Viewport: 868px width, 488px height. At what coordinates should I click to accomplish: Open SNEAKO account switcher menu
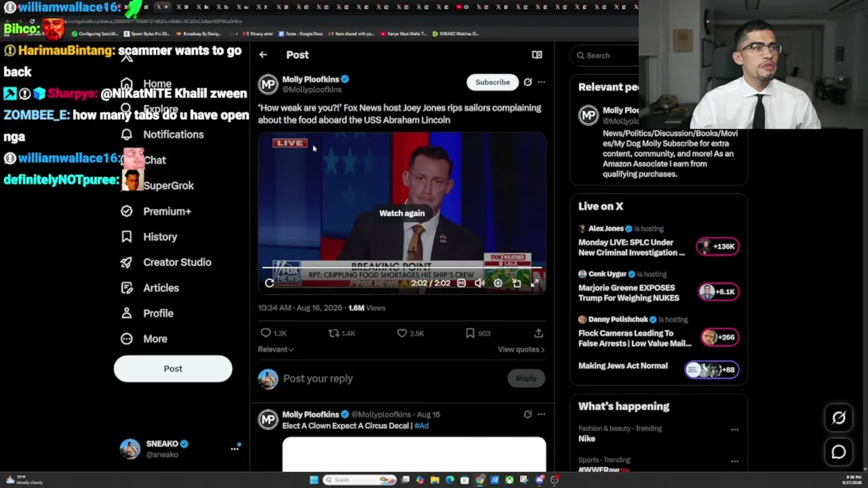pyautogui.click(x=235, y=449)
